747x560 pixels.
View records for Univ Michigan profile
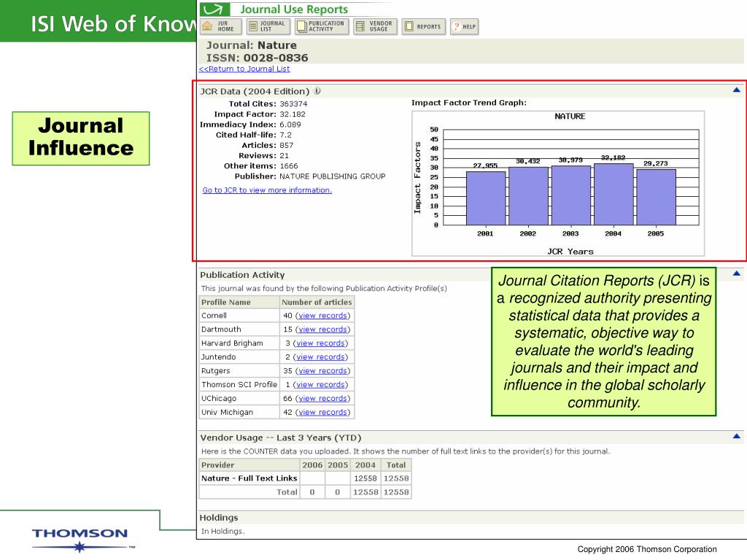(x=322, y=412)
